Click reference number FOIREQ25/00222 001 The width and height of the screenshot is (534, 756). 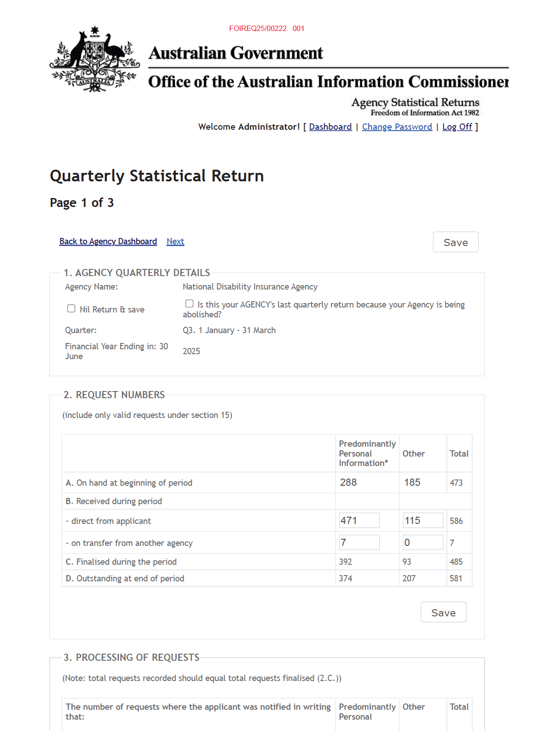pos(267,28)
